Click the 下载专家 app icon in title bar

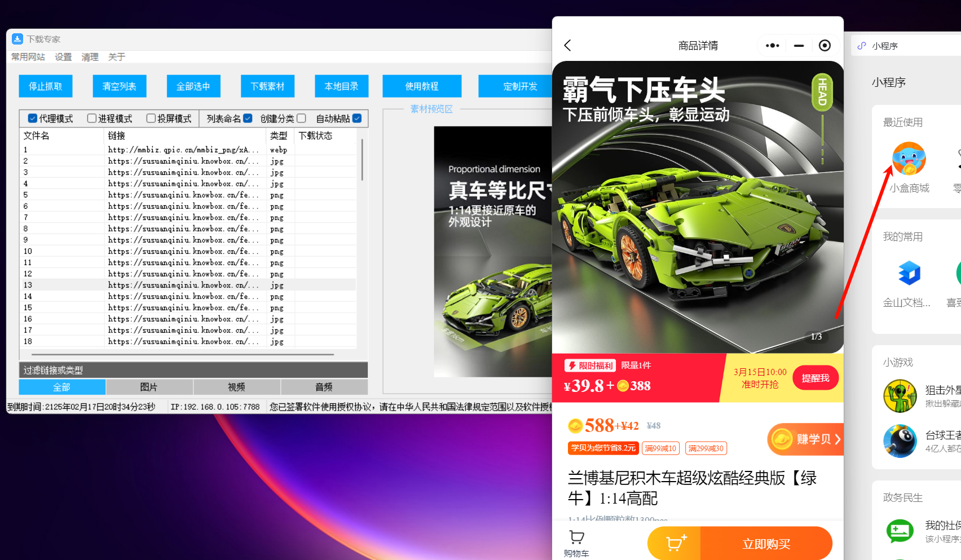pyautogui.click(x=17, y=39)
